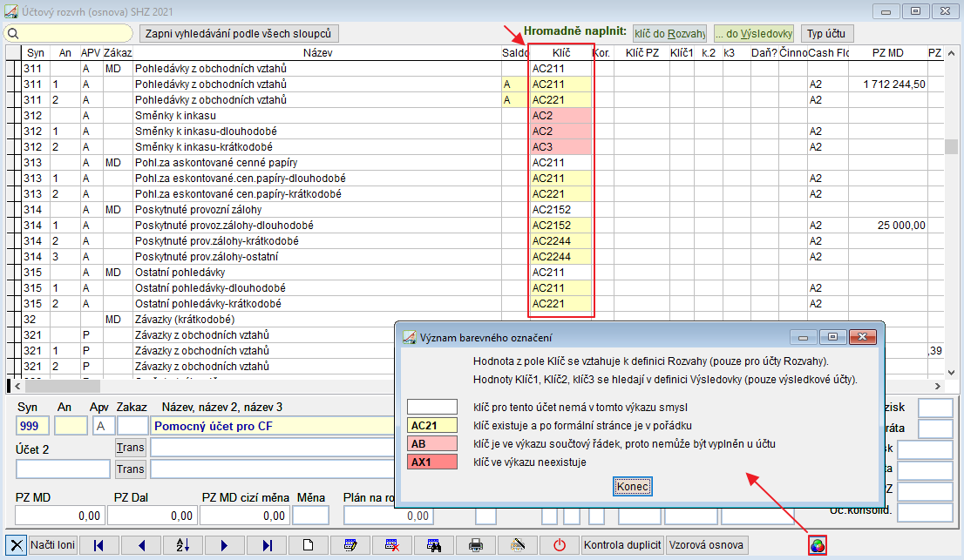
Task: Jump to the last record
Action: coord(267,545)
